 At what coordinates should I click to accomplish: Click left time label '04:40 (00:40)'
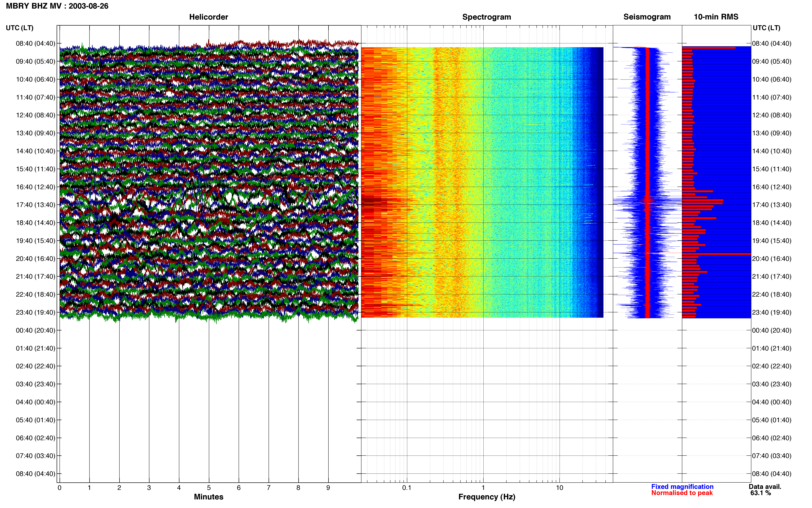coord(36,402)
